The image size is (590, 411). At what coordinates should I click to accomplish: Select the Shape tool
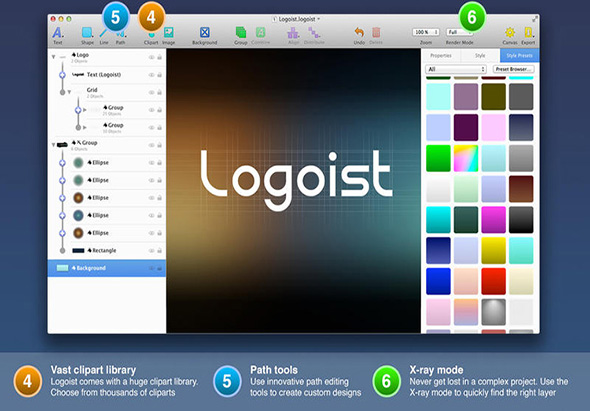(x=87, y=33)
